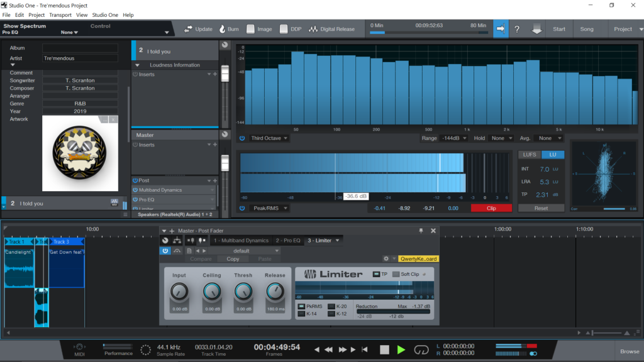
Task: Open the Transport menu
Action: pos(60,15)
